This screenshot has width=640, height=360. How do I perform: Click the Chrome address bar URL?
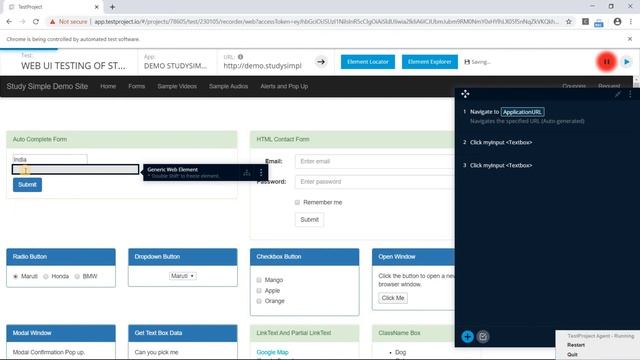(x=327, y=22)
